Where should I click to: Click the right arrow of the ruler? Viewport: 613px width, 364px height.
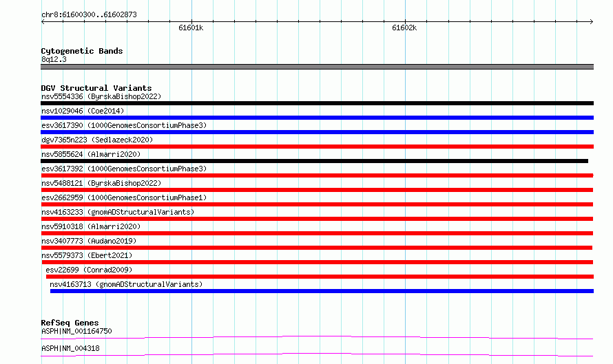592,22
